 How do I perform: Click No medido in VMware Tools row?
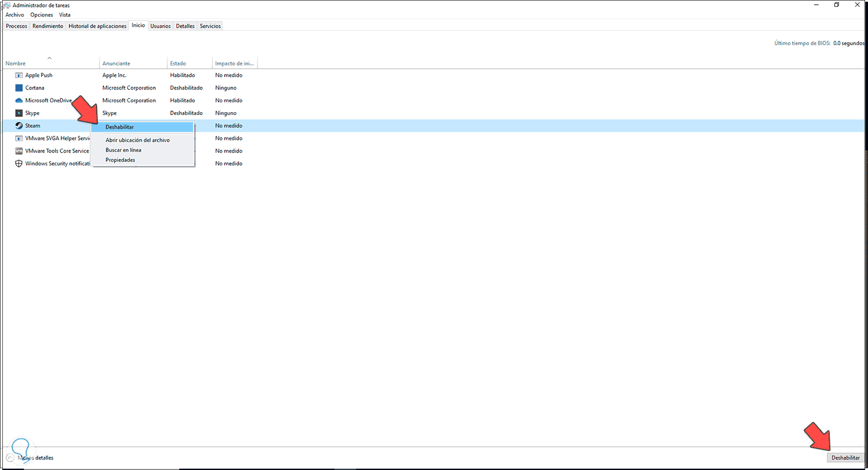pyautogui.click(x=229, y=151)
